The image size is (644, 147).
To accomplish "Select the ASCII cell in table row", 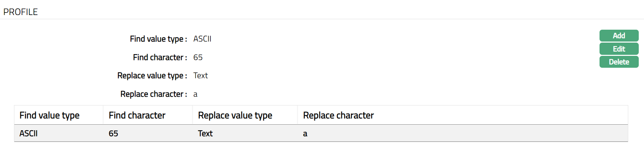I will point(29,133).
